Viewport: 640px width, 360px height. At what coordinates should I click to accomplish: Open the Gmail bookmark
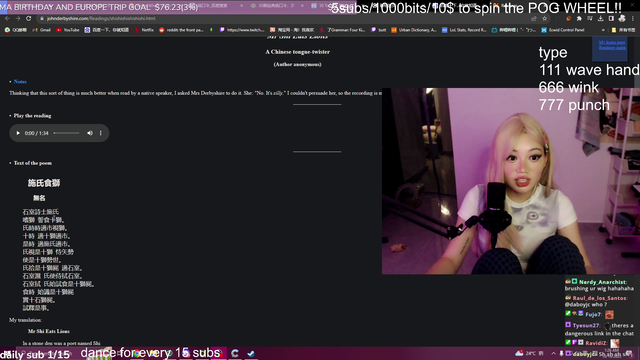pyautogui.click(x=42, y=30)
